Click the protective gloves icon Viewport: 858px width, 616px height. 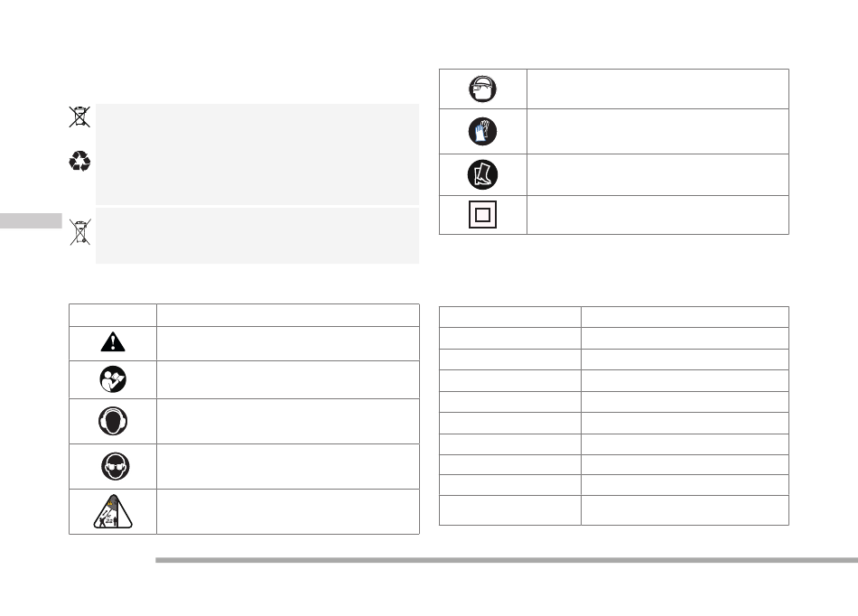click(482, 132)
